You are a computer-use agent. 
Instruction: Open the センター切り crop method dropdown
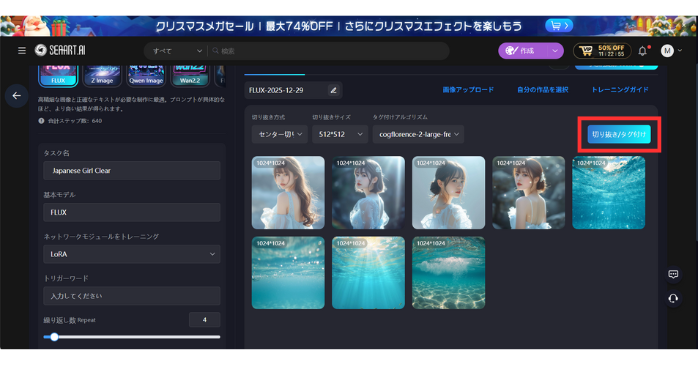tap(280, 134)
